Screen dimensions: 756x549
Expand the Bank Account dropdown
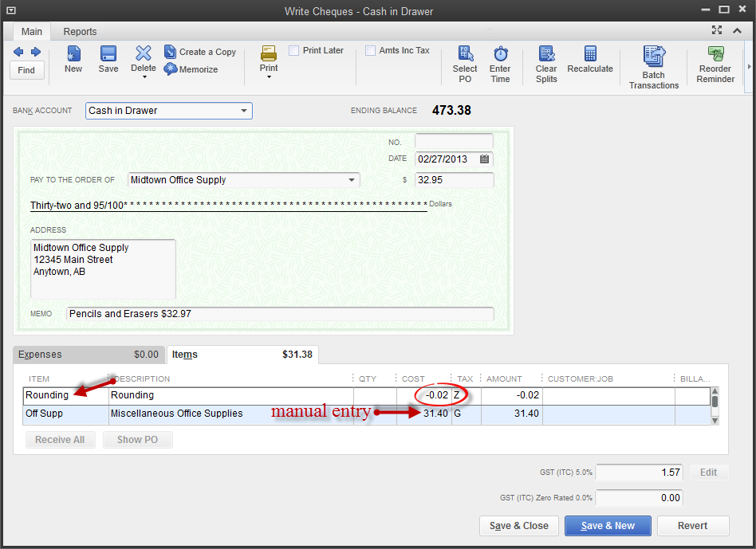244,111
